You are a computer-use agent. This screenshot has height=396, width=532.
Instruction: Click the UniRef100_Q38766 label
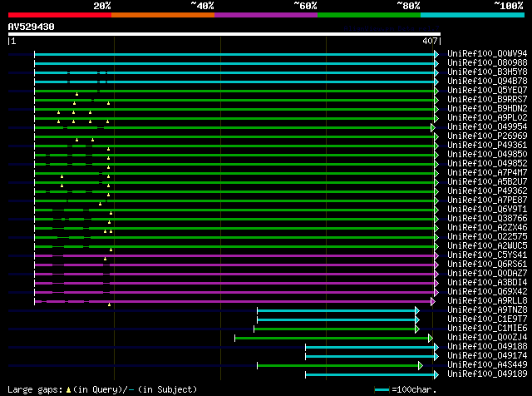(x=487, y=219)
